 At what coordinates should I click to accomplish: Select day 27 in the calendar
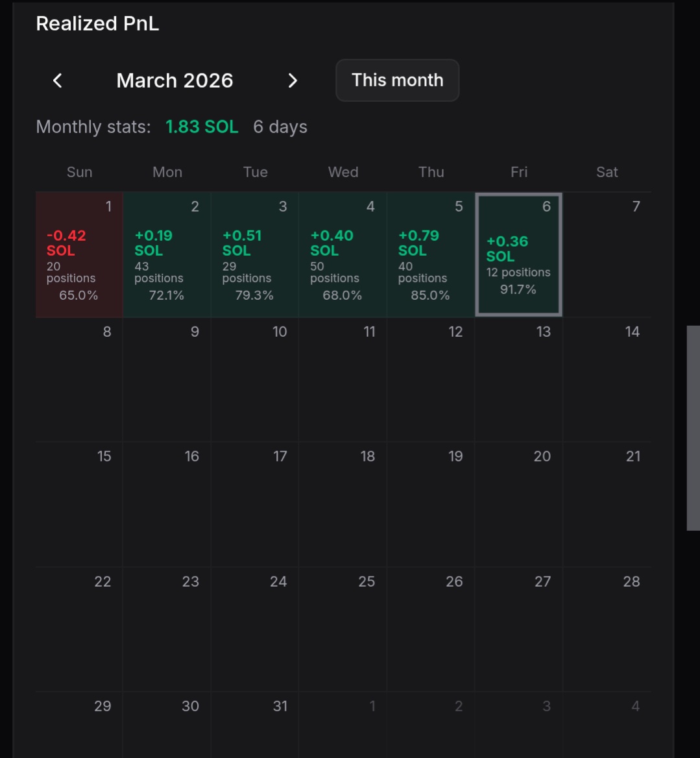click(x=519, y=630)
